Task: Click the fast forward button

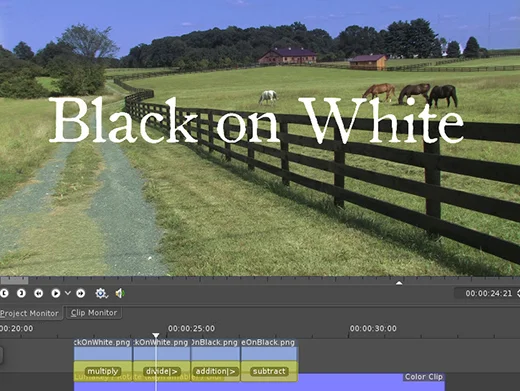Action: [81, 293]
